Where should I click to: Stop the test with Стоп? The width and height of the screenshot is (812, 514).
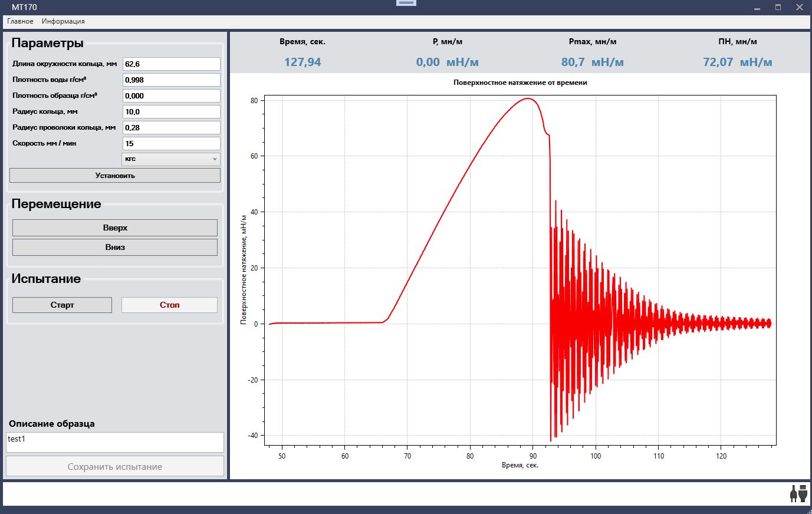(x=169, y=305)
